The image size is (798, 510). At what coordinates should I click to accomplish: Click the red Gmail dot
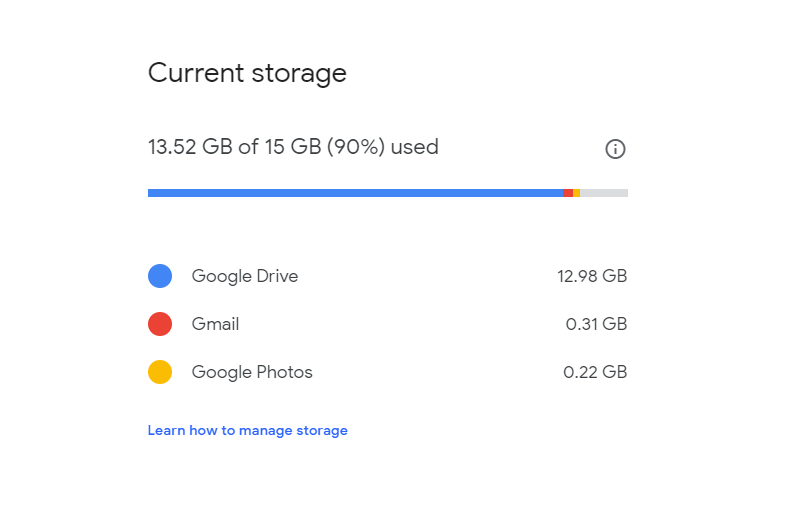click(160, 324)
